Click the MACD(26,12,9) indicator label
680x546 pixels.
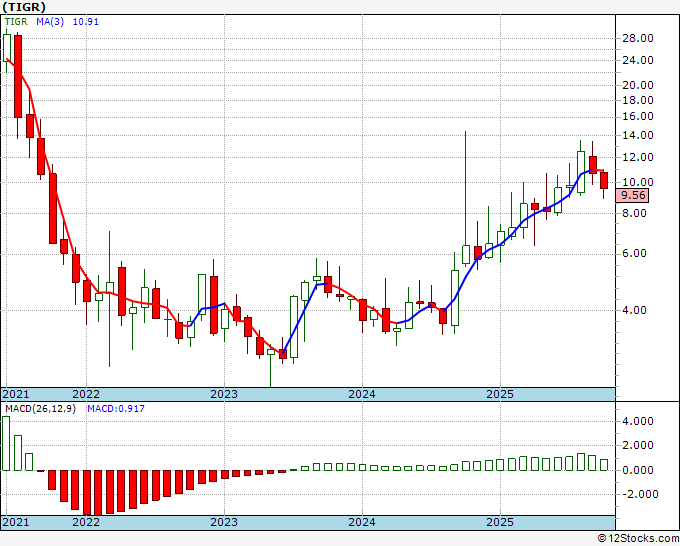tap(40, 409)
